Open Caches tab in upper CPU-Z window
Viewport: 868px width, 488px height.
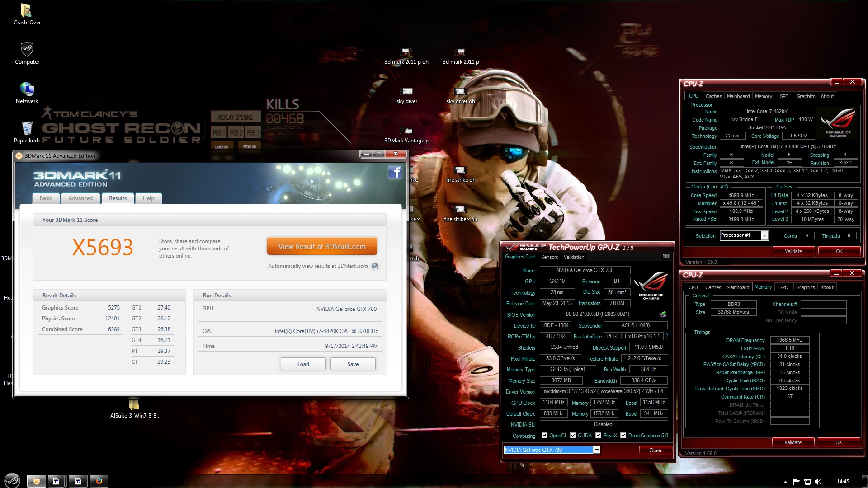[713, 96]
